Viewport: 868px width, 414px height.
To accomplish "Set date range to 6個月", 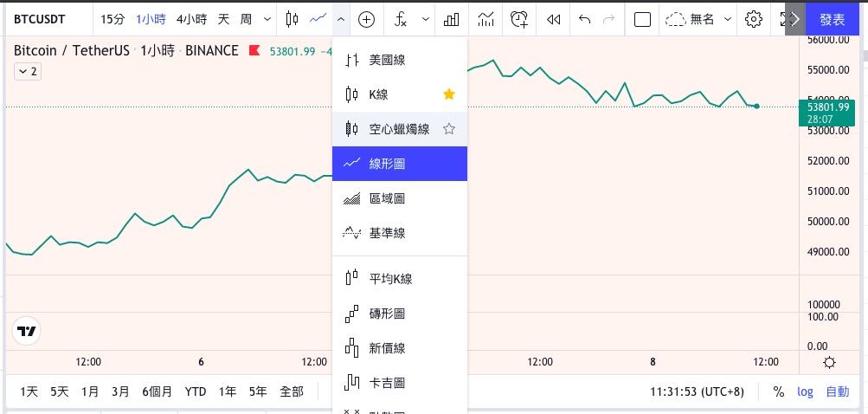I will [x=157, y=391].
